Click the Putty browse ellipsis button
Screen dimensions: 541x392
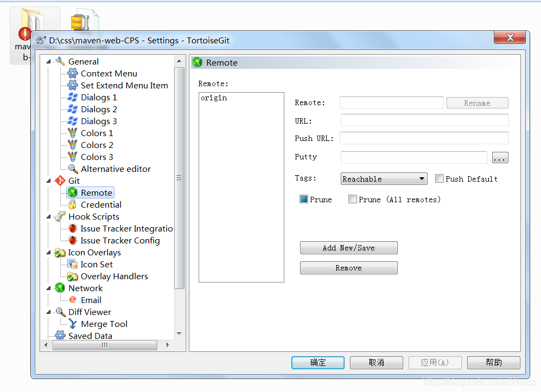click(x=500, y=158)
